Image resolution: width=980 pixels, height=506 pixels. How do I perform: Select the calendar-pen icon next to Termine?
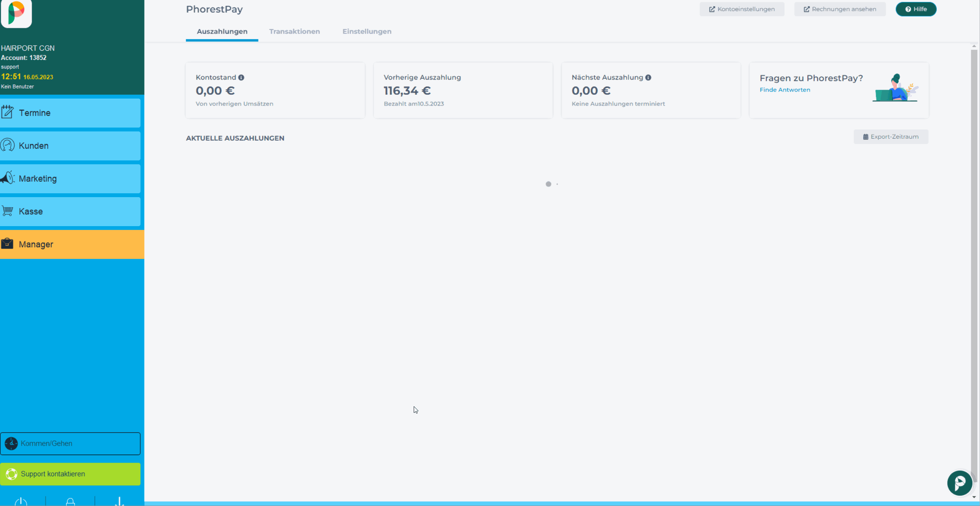pos(7,112)
